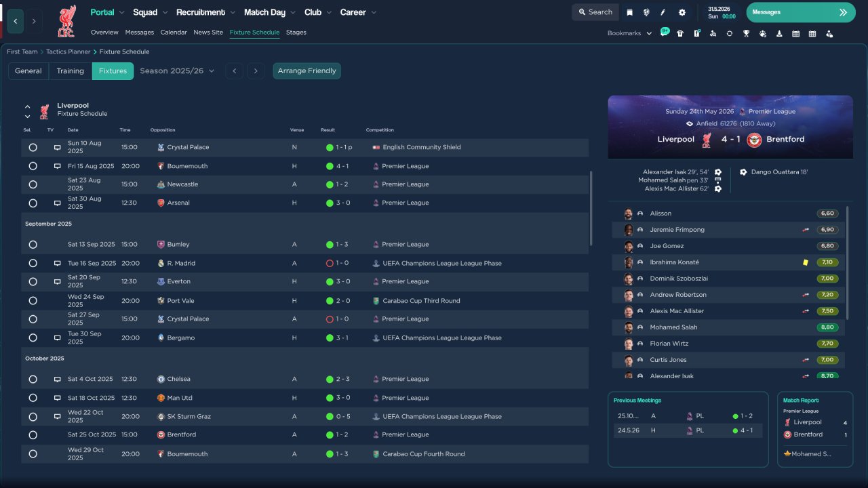Switch to the Calendar tab

[x=174, y=33]
